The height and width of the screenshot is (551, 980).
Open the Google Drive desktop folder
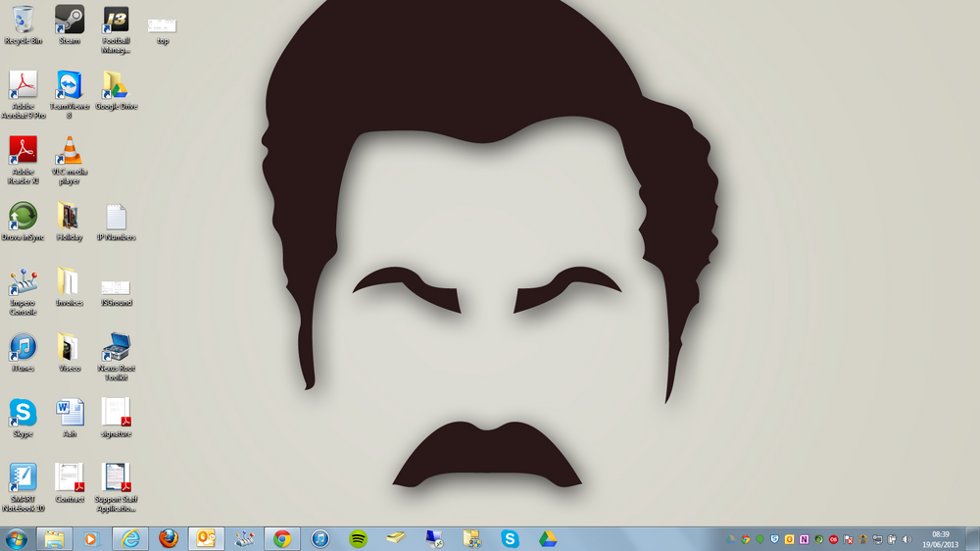coord(117,90)
